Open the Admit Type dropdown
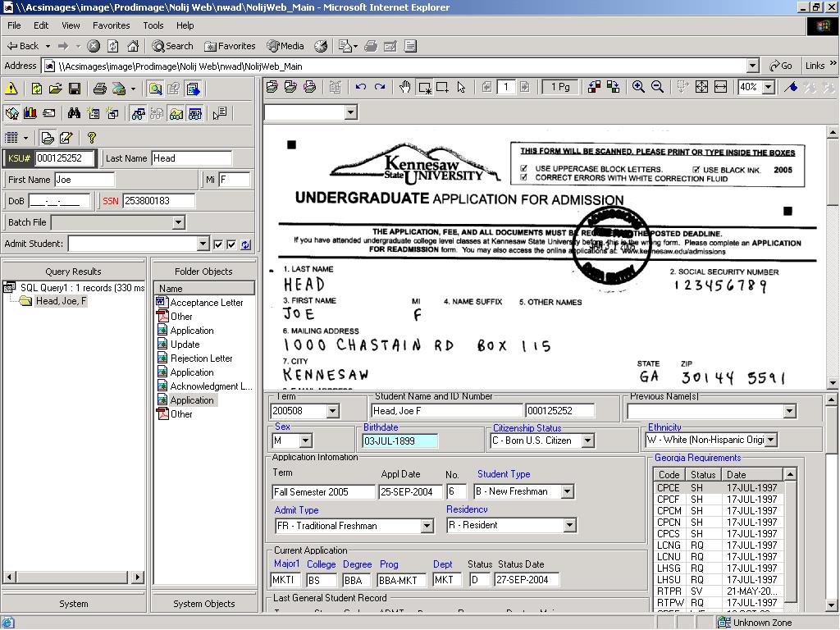 [427, 526]
